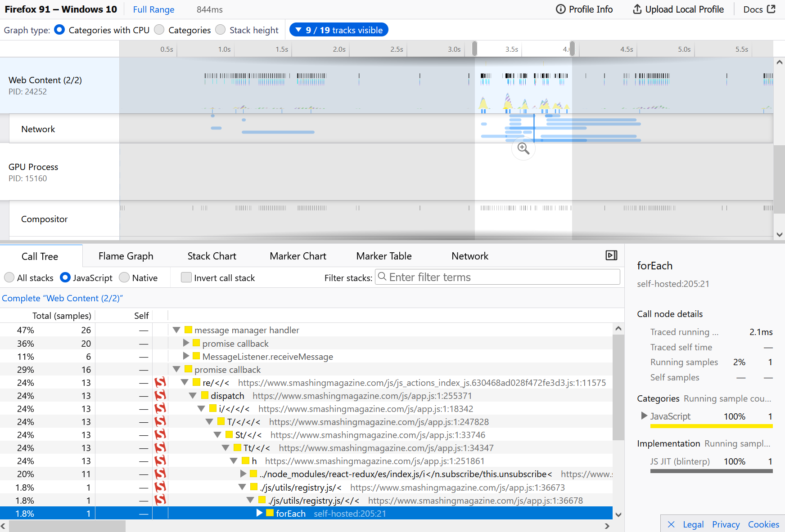Open Profile Info via the info icon

tap(561, 9)
